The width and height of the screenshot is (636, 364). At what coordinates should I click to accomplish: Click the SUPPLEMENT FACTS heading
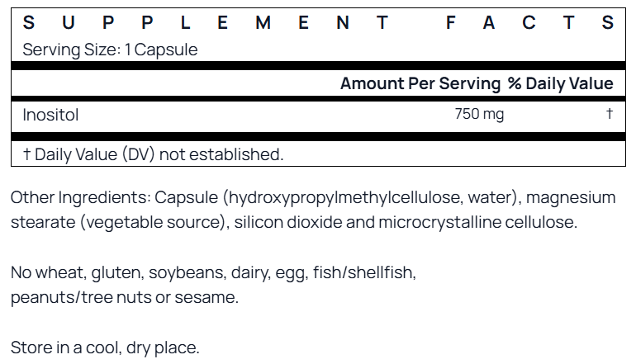pyautogui.click(x=318, y=24)
